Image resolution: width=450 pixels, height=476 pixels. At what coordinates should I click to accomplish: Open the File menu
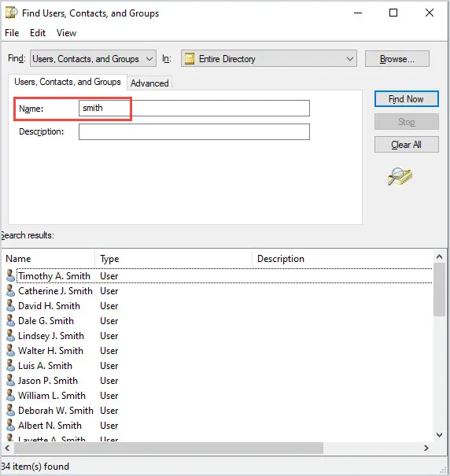(x=12, y=33)
